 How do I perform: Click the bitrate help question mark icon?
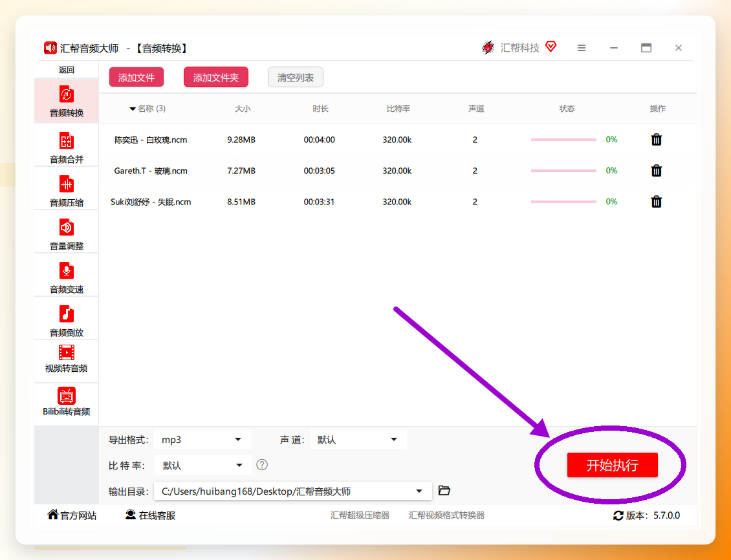262,464
